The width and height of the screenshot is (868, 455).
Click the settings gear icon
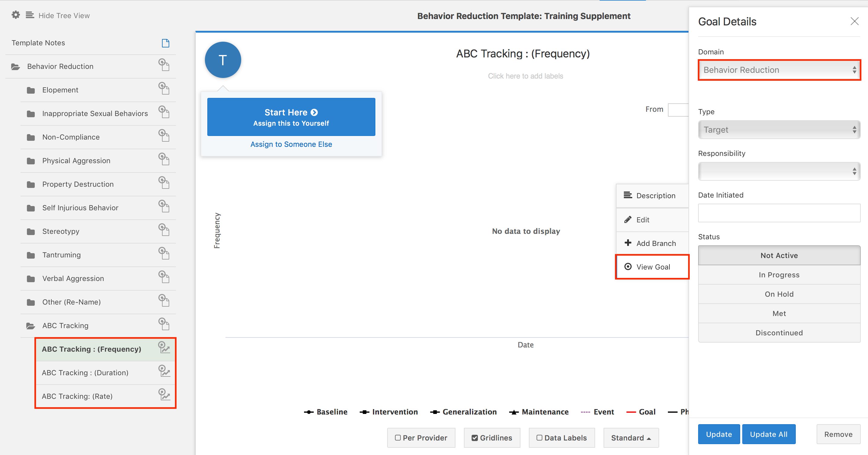[x=15, y=15]
